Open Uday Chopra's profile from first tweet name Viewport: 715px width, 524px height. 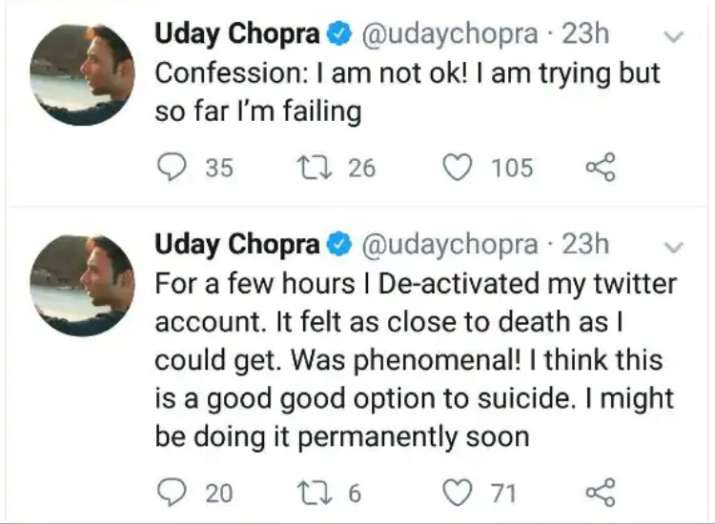pyautogui.click(x=236, y=35)
